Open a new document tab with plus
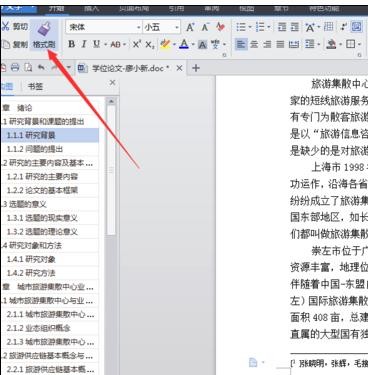This screenshot has width=368, height=375. point(196,68)
